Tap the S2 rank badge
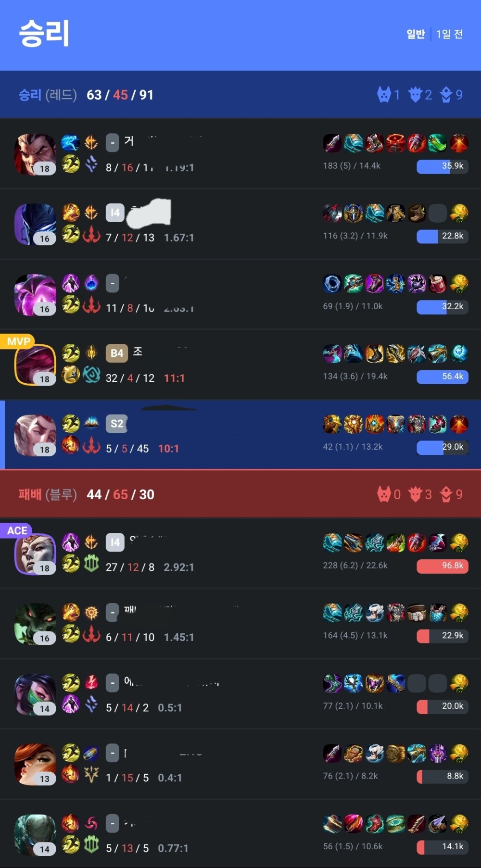This screenshot has height=868, width=481. 117,423
